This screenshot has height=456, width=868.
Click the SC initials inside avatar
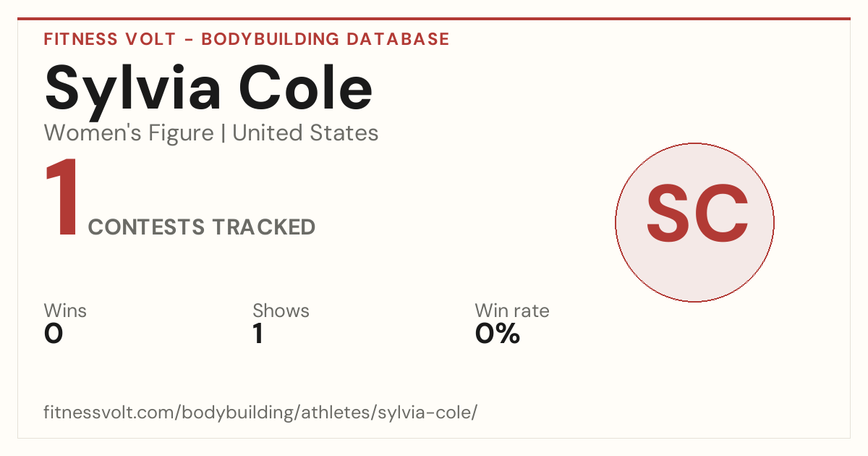point(696,214)
